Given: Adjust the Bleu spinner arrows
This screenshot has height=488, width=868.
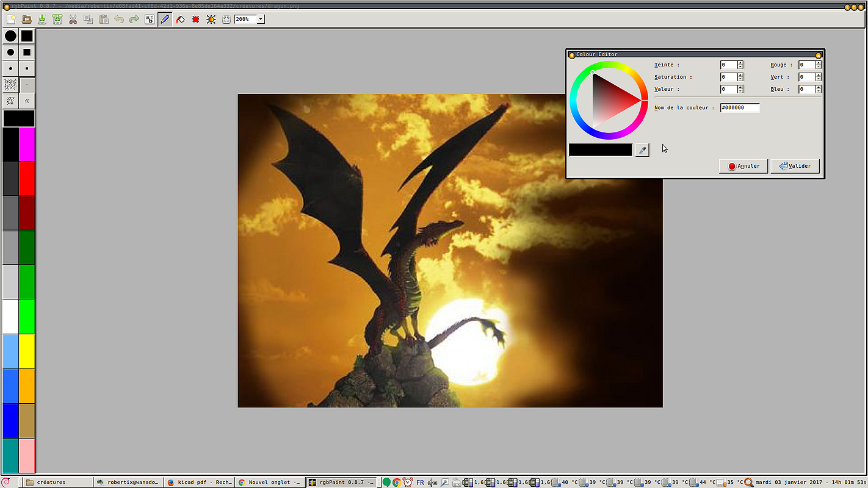Looking at the screenshot, I should tap(819, 89).
